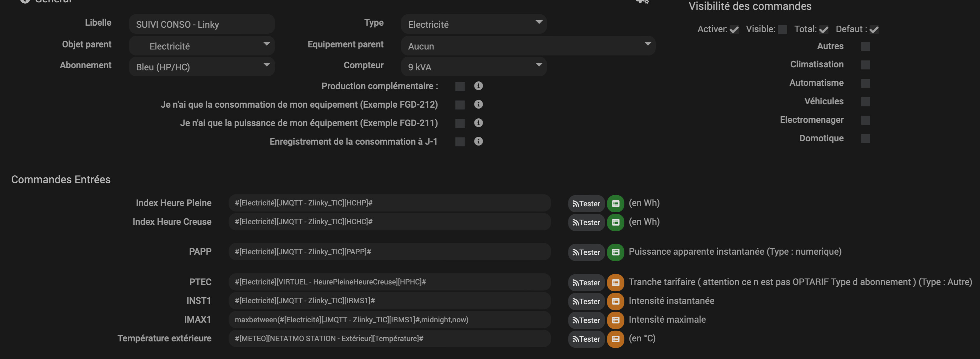Click the PTEC command input field
This screenshot has width=980, height=359.
click(x=389, y=282)
